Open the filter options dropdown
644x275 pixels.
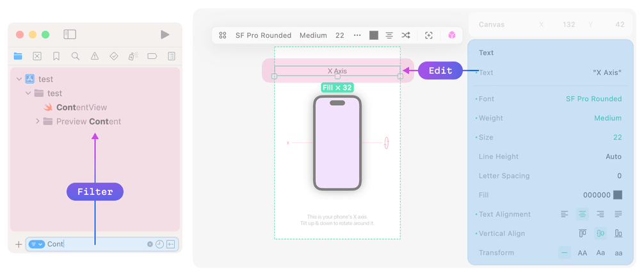click(x=36, y=244)
